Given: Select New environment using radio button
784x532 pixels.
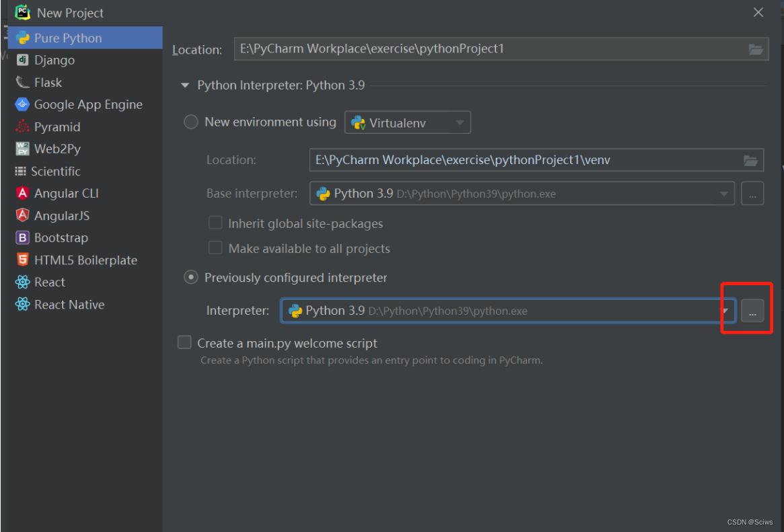Looking at the screenshot, I should (x=191, y=122).
